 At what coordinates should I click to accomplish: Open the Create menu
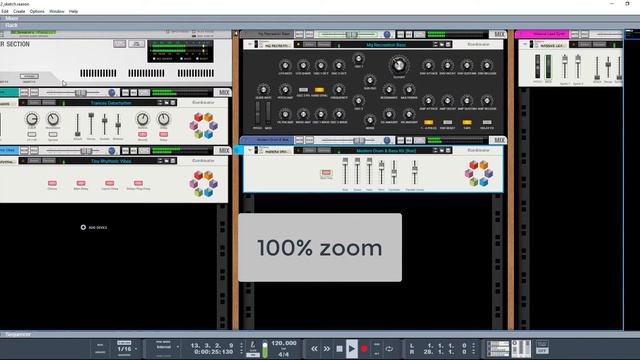(x=19, y=11)
